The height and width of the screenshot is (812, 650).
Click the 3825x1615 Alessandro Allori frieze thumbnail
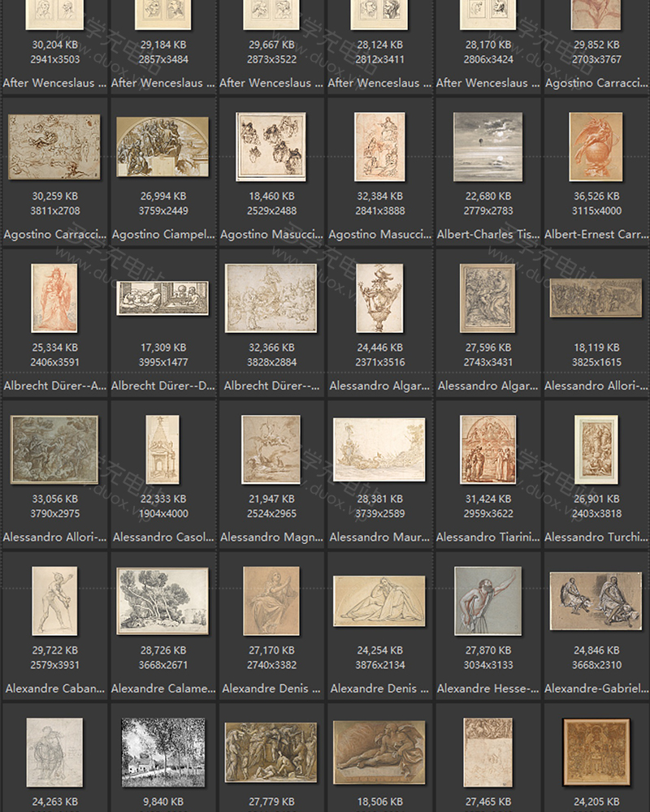tap(596, 298)
